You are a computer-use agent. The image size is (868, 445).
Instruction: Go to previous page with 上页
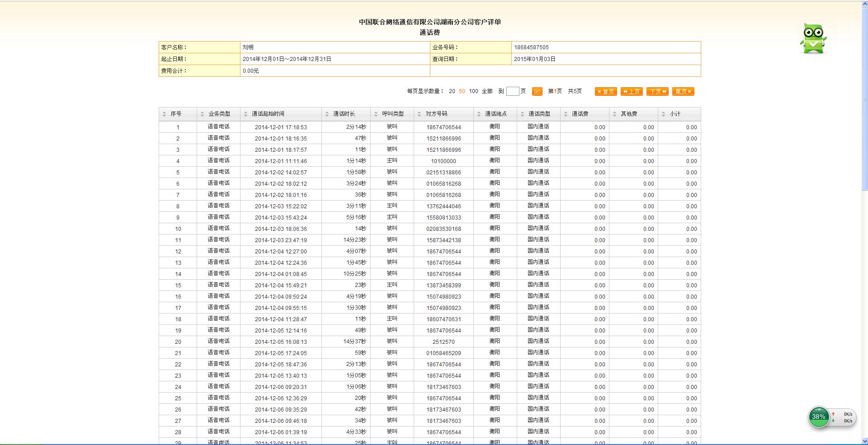click(x=632, y=92)
